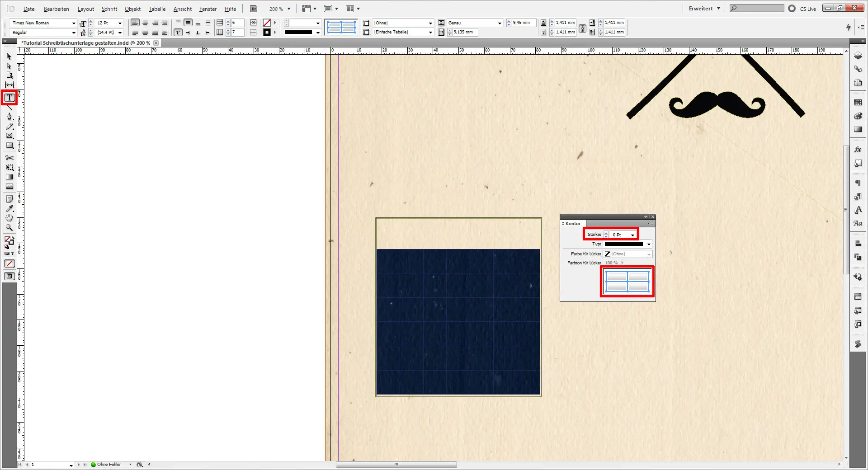Select the Pipette (eyedropper) tool
This screenshot has width=868, height=470.
(9, 208)
